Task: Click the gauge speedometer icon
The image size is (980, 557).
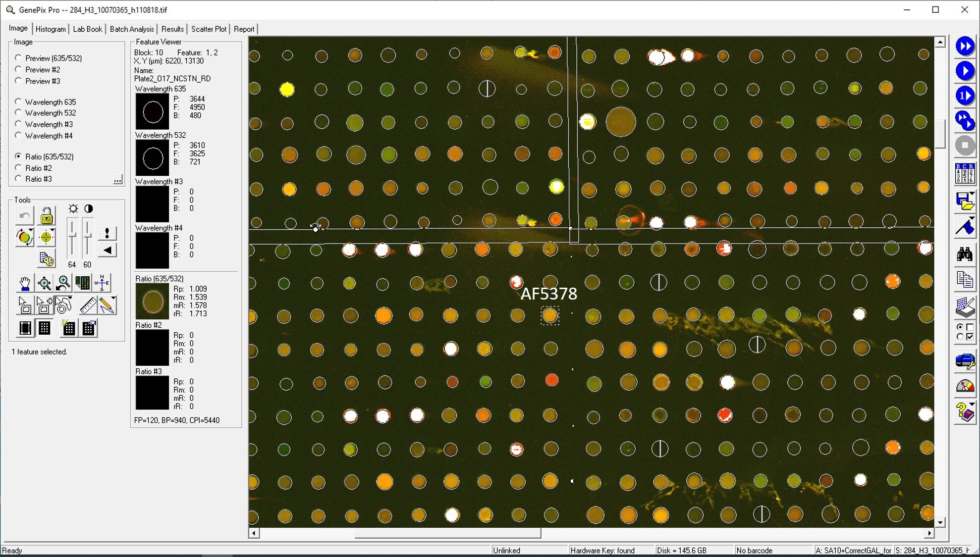Action: [964, 386]
